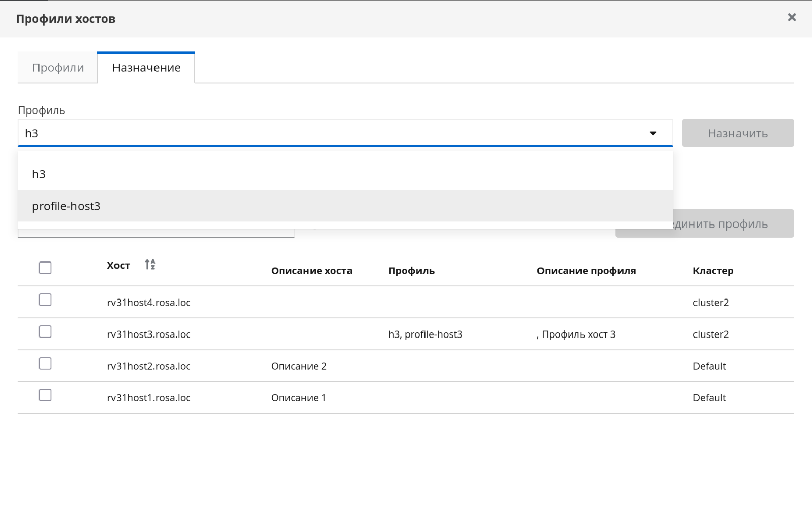The height and width of the screenshot is (524, 812).
Task: Switch to the Профили tab
Action: (58, 68)
